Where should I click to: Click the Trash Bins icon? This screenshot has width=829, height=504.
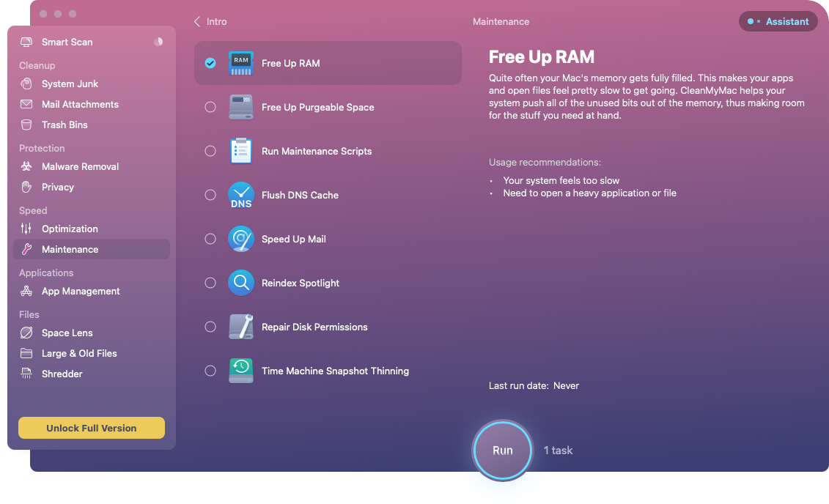(x=26, y=125)
